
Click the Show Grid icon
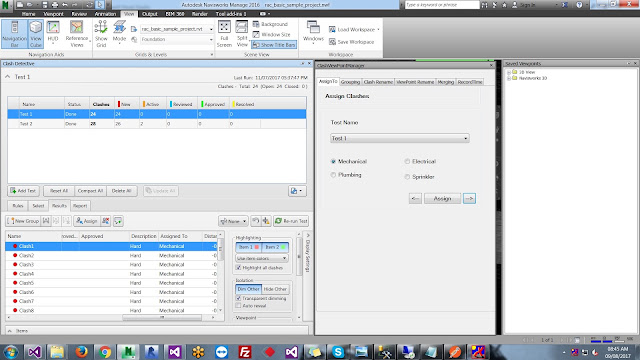101,34
